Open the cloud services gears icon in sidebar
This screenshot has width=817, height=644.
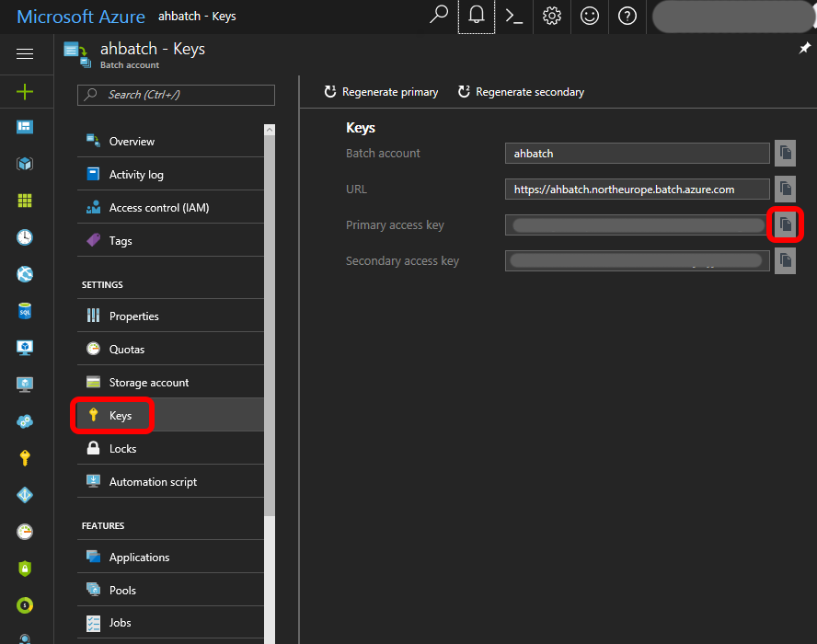coord(25,421)
